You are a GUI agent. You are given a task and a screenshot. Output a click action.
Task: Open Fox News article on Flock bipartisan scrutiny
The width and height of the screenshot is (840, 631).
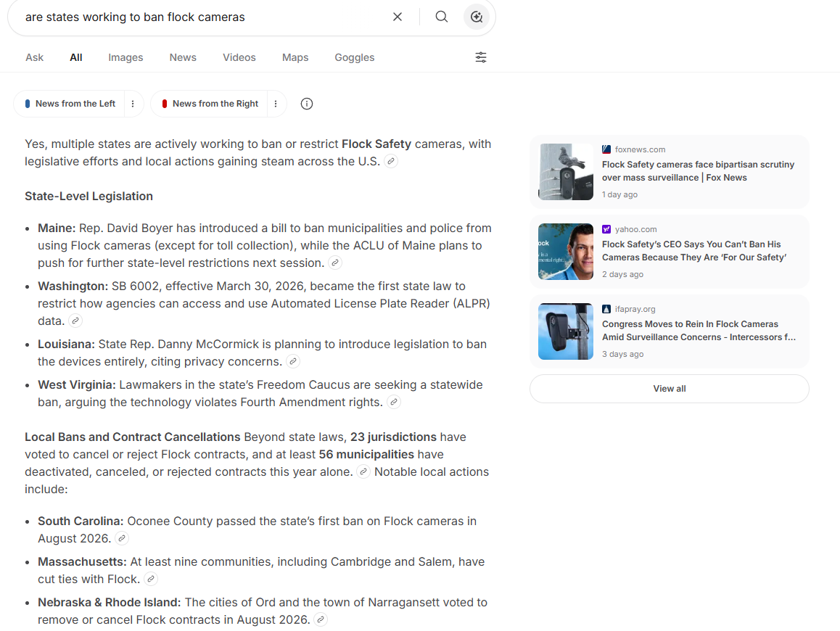698,171
